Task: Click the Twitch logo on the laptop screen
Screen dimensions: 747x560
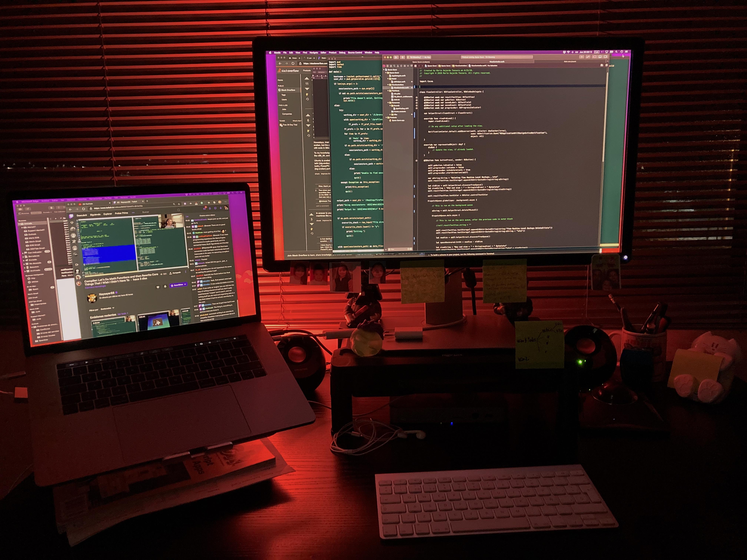Action: 72,216
